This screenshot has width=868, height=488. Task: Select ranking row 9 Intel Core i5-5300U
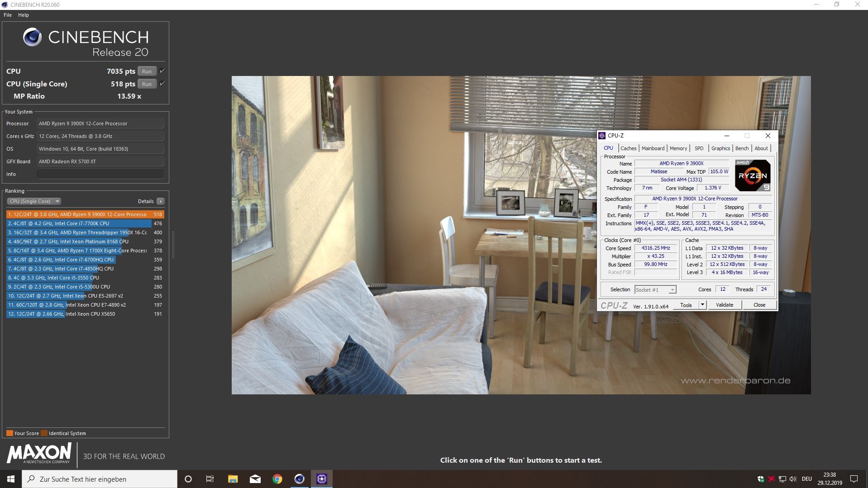[x=85, y=287]
